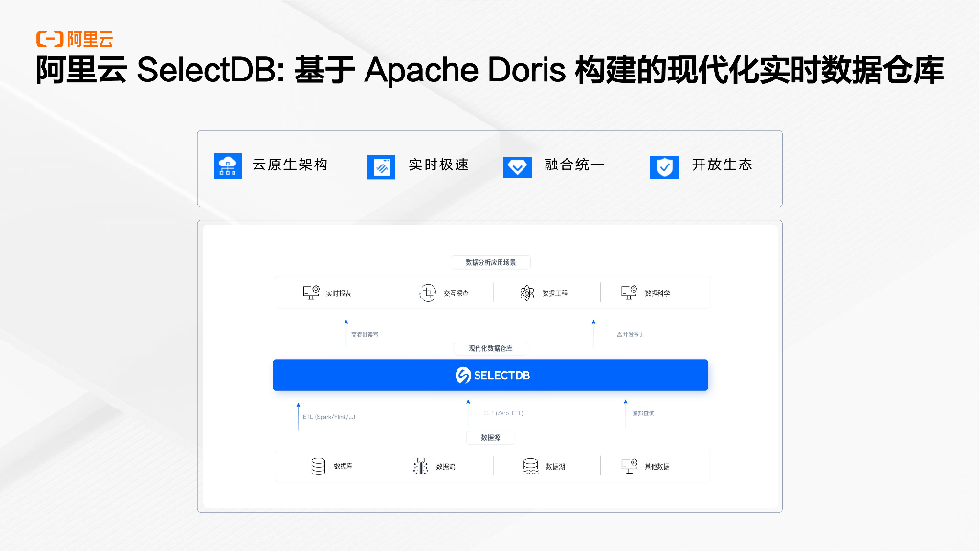Screen dimensions: 980x551
Task: Click the blue document icon beside 实时极速
Action: click(381, 166)
